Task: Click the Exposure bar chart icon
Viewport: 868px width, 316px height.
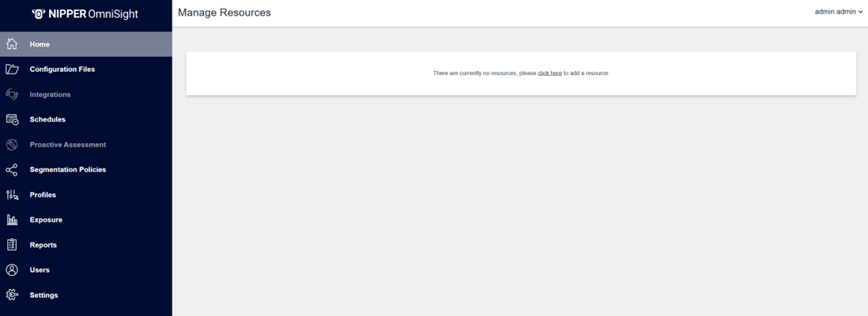Action: [x=12, y=220]
